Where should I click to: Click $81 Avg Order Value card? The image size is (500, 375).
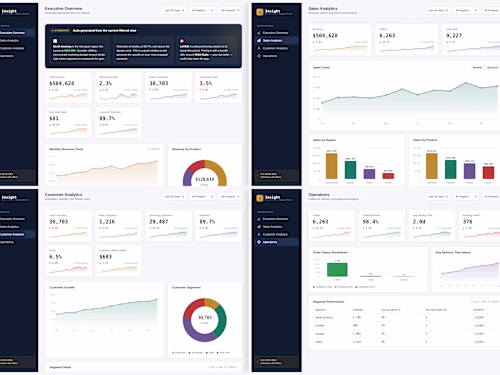point(68,122)
